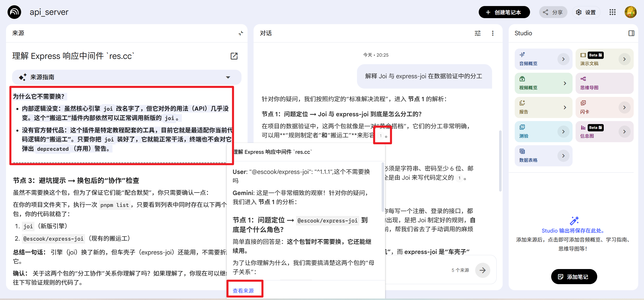
Task: Open the Google apps grid
Action: 613,12
